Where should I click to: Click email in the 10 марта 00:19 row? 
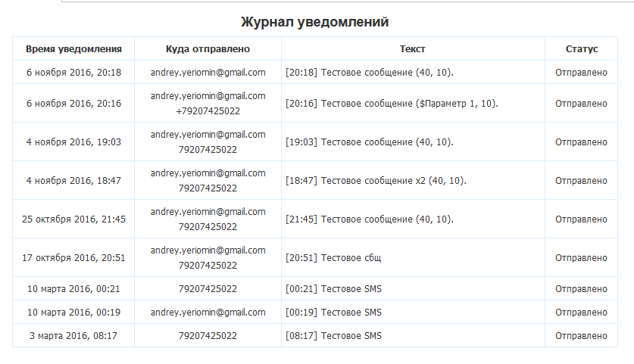coord(208,313)
